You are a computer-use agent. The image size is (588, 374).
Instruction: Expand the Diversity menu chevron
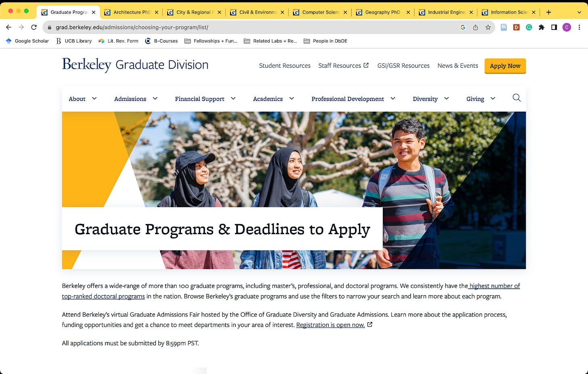446,98
